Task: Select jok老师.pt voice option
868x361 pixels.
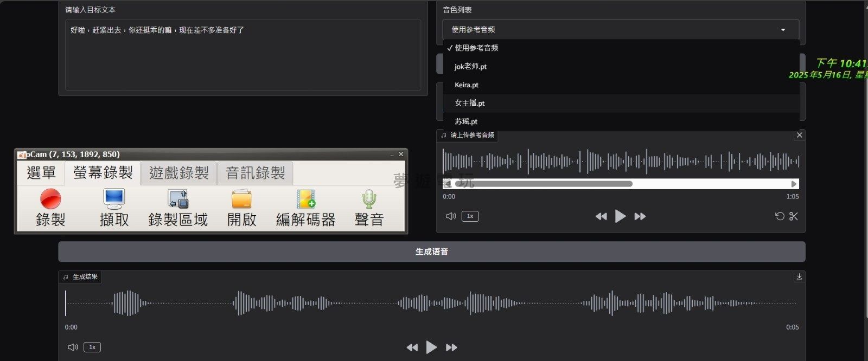Action: click(x=621, y=66)
